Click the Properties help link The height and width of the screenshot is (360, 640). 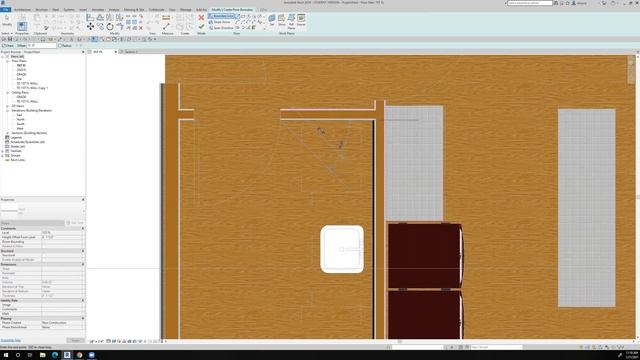pyautogui.click(x=11, y=340)
